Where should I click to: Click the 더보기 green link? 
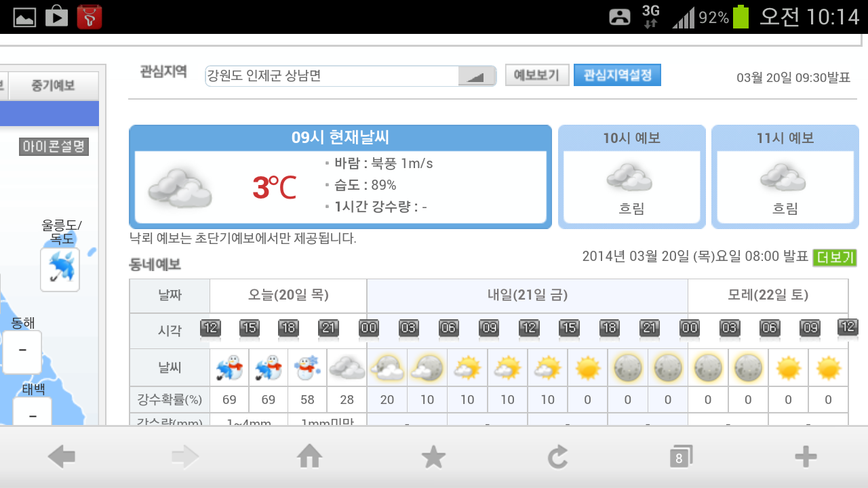835,258
